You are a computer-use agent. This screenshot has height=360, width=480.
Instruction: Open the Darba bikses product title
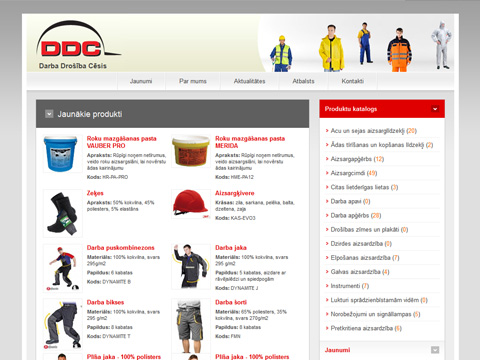point(105,303)
